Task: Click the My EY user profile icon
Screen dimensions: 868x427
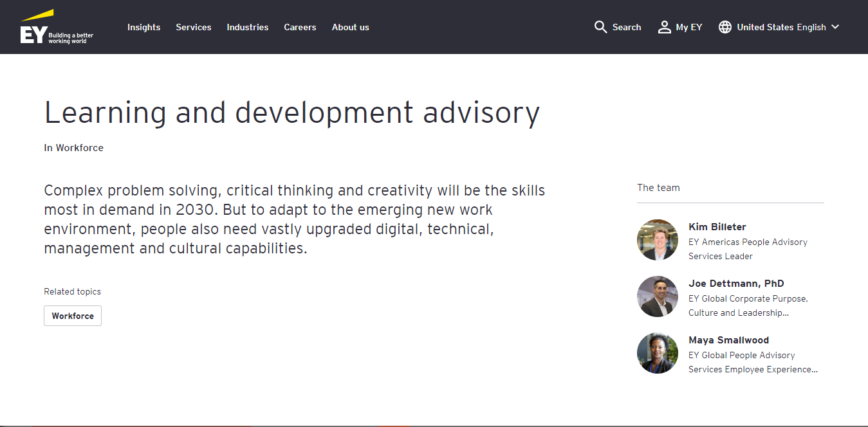Action: [664, 27]
